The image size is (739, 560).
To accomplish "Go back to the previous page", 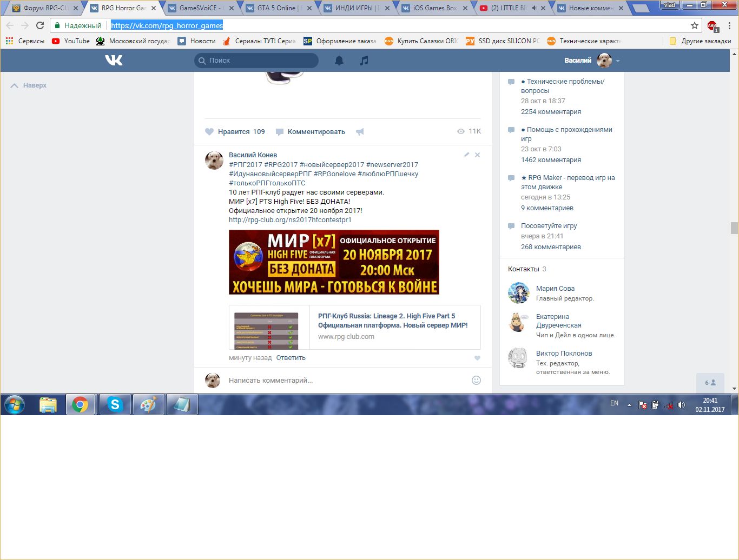I will (10, 25).
